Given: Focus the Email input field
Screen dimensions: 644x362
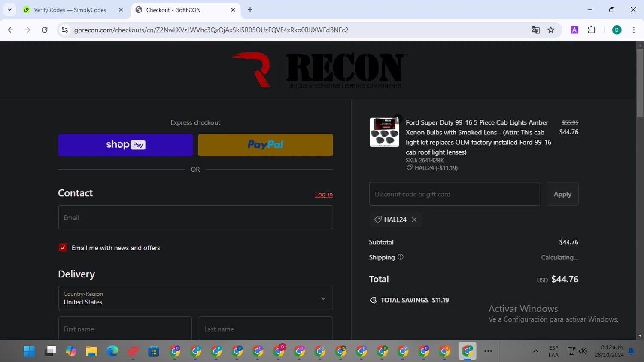Looking at the screenshot, I should [x=195, y=217].
